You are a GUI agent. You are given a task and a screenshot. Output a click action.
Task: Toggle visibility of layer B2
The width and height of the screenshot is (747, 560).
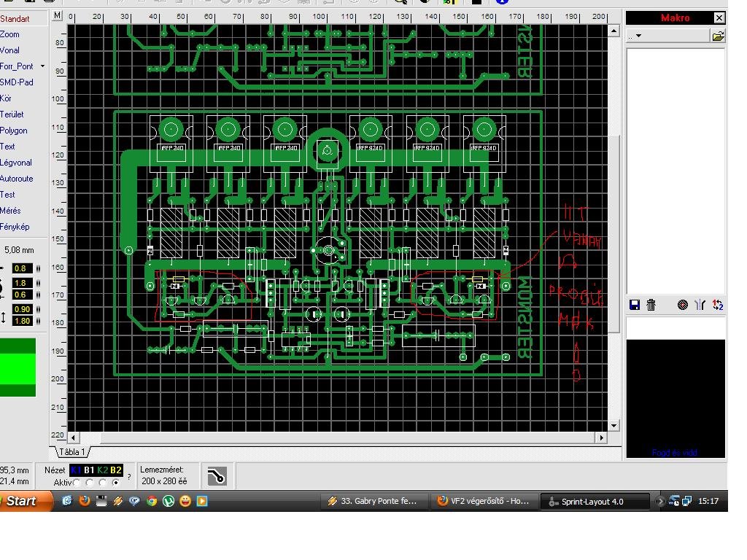click(116, 470)
